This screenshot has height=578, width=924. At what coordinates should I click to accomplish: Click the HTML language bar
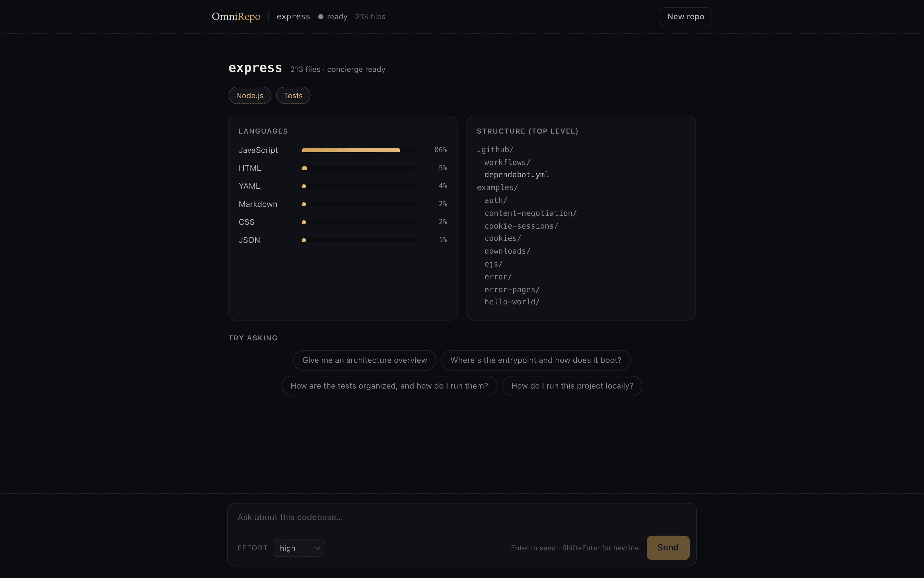click(x=359, y=168)
